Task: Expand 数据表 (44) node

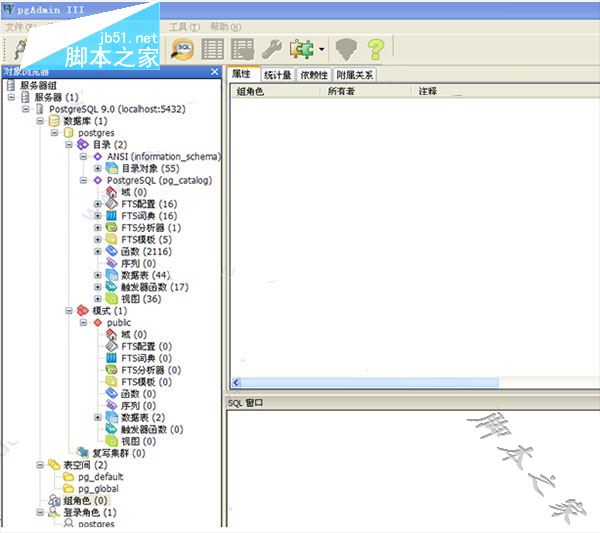Action: (98, 275)
